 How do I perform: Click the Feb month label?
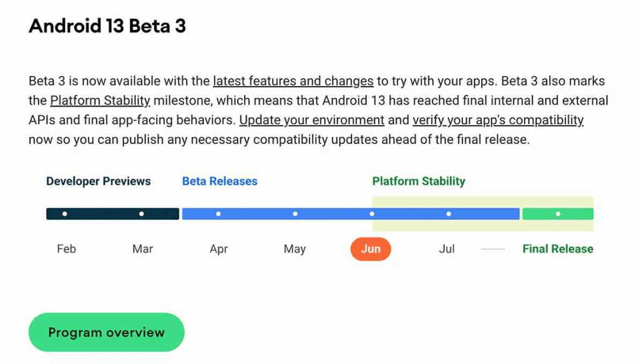66,249
